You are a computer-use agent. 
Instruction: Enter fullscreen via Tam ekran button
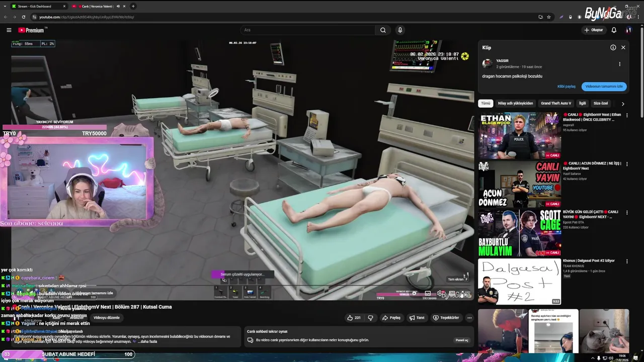[x=463, y=293]
